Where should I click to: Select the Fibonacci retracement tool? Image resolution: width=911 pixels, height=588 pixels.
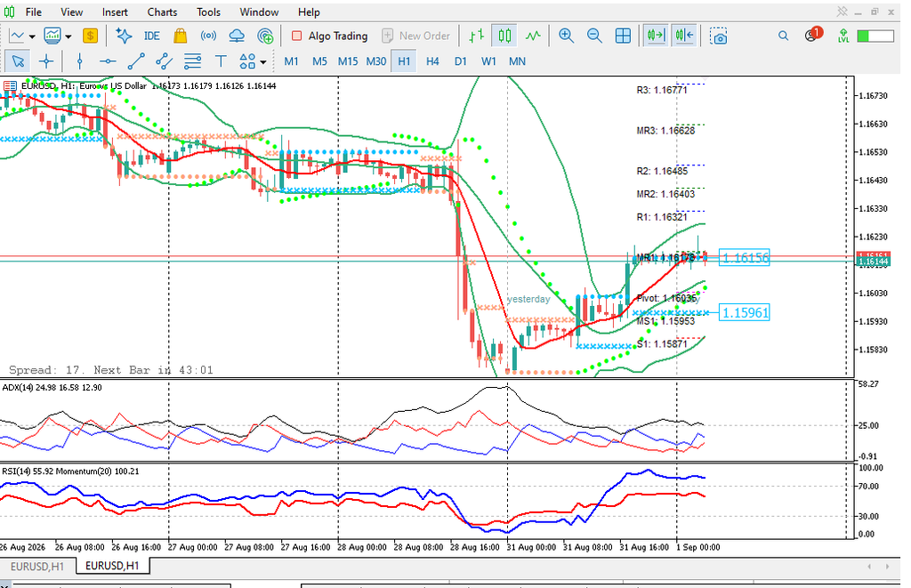[192, 61]
